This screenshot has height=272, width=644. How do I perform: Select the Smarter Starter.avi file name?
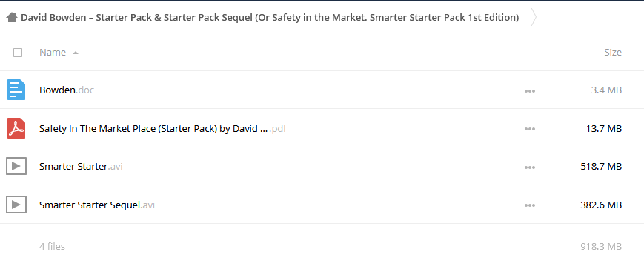tap(81, 167)
